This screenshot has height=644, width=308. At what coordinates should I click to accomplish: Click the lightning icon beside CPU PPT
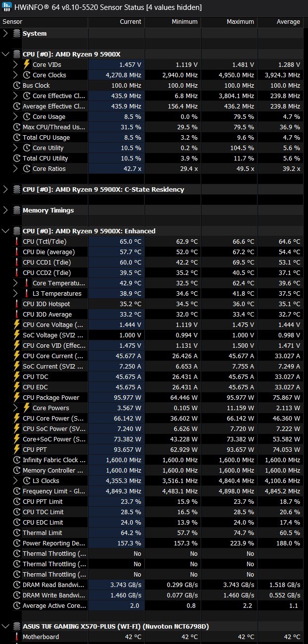[17, 450]
